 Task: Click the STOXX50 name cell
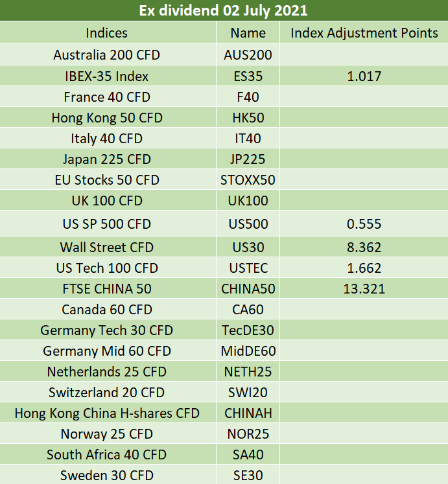point(248,180)
